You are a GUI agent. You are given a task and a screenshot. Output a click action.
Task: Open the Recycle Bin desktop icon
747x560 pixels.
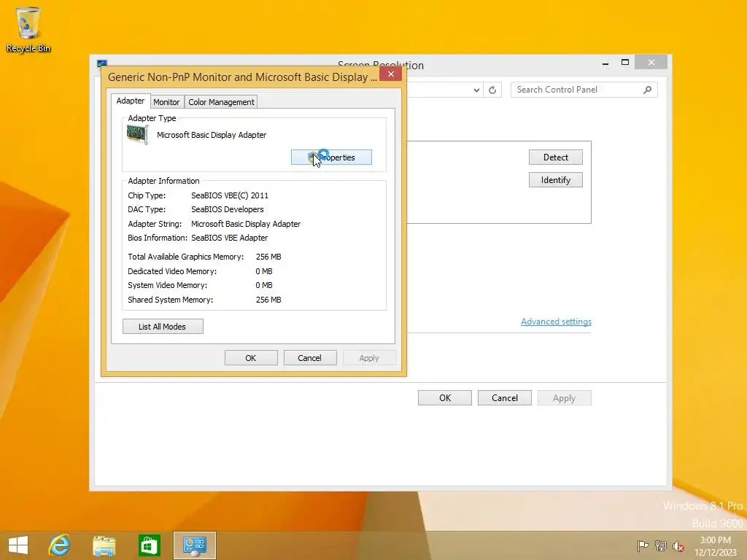[x=28, y=29]
